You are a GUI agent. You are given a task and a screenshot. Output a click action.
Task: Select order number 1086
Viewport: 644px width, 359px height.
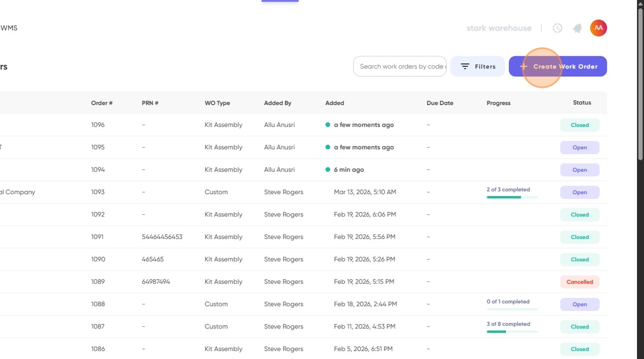pyautogui.click(x=98, y=349)
